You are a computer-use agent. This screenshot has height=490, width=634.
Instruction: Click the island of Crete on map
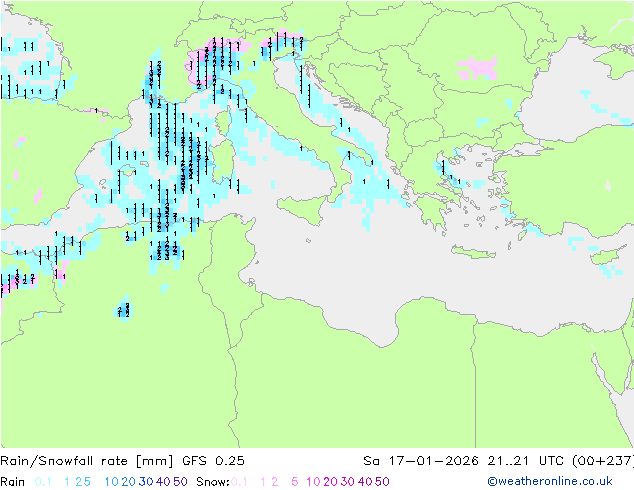point(473,251)
